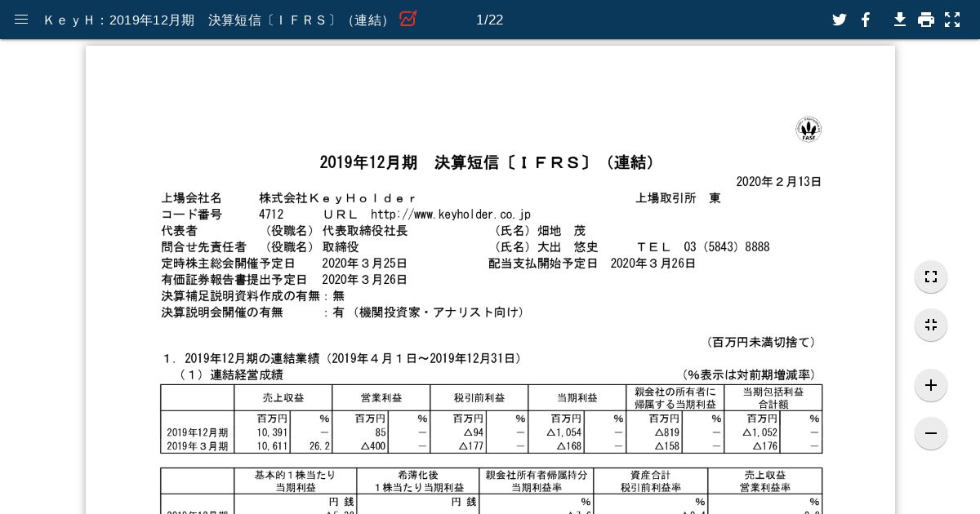
Task: Click header 売上収益営業利益率
Action: 765,481
